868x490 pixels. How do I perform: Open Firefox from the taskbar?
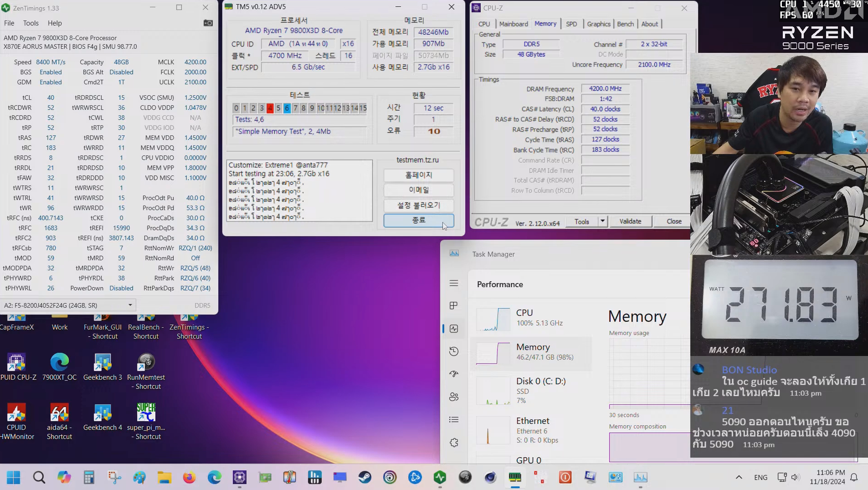pyautogui.click(x=189, y=477)
